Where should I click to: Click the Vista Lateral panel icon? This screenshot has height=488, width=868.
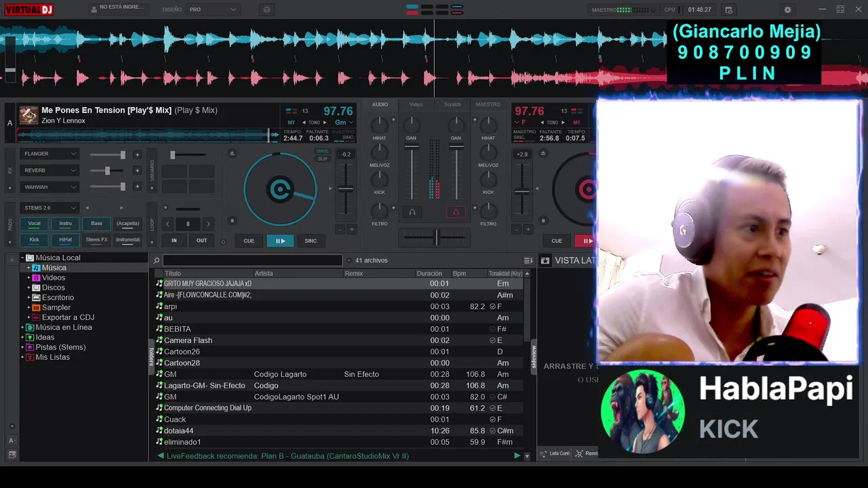545,260
